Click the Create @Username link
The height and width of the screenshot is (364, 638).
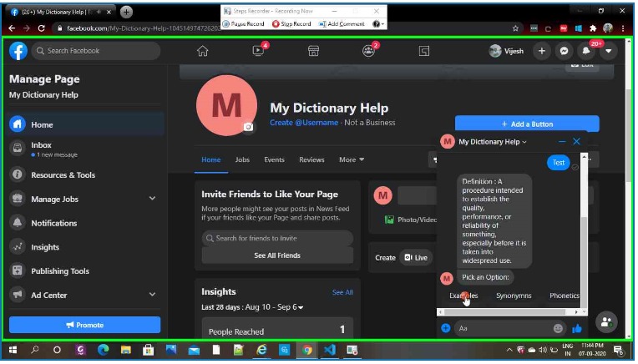coord(303,123)
